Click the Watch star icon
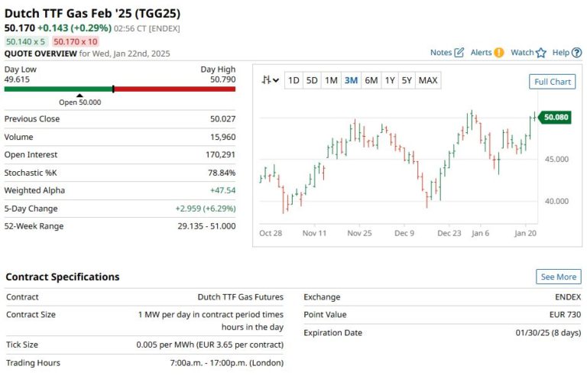This screenshot has height=392, width=587. pyautogui.click(x=541, y=53)
